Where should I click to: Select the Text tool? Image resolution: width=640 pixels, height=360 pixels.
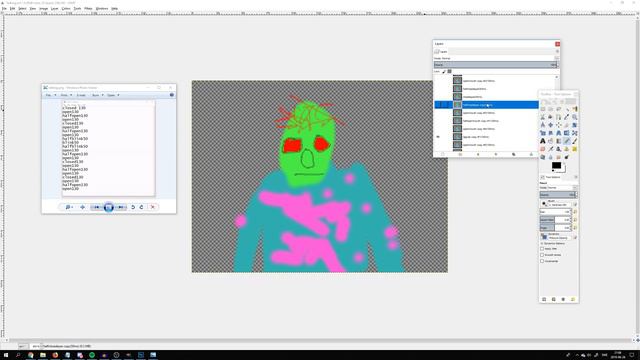click(x=542, y=141)
